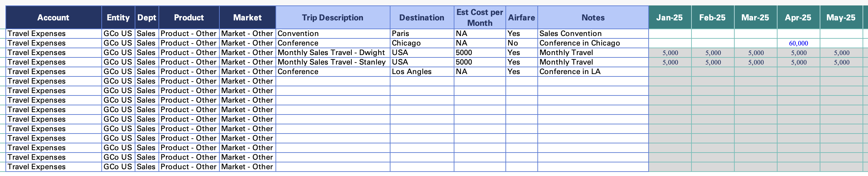Viewport: 868px width, 176px height.
Task: Select the Market column header
Action: 247,17
